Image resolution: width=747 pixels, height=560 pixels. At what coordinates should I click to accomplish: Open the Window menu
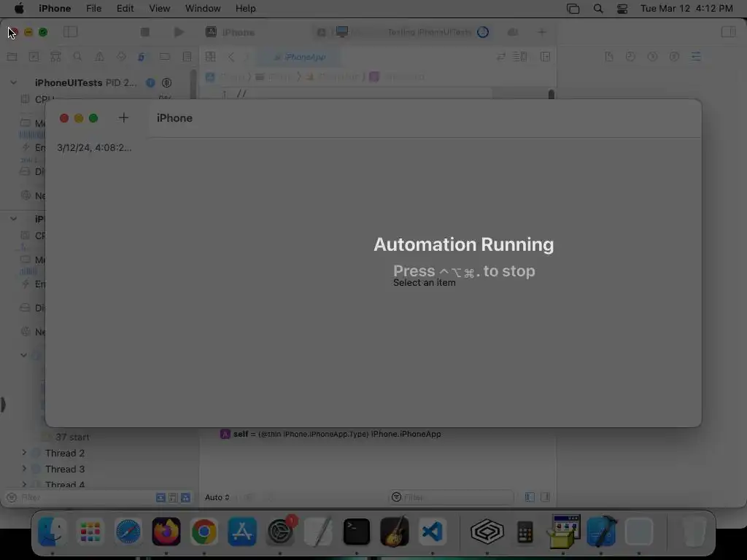[203, 9]
